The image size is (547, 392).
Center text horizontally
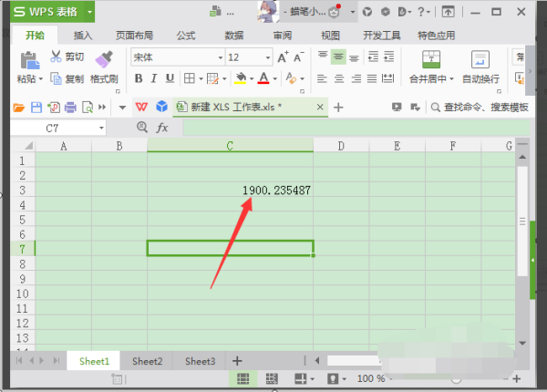pyautogui.click(x=339, y=78)
